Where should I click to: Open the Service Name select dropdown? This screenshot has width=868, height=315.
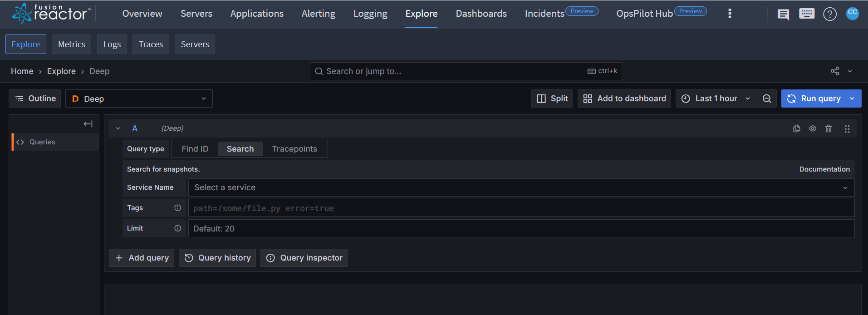coord(521,187)
